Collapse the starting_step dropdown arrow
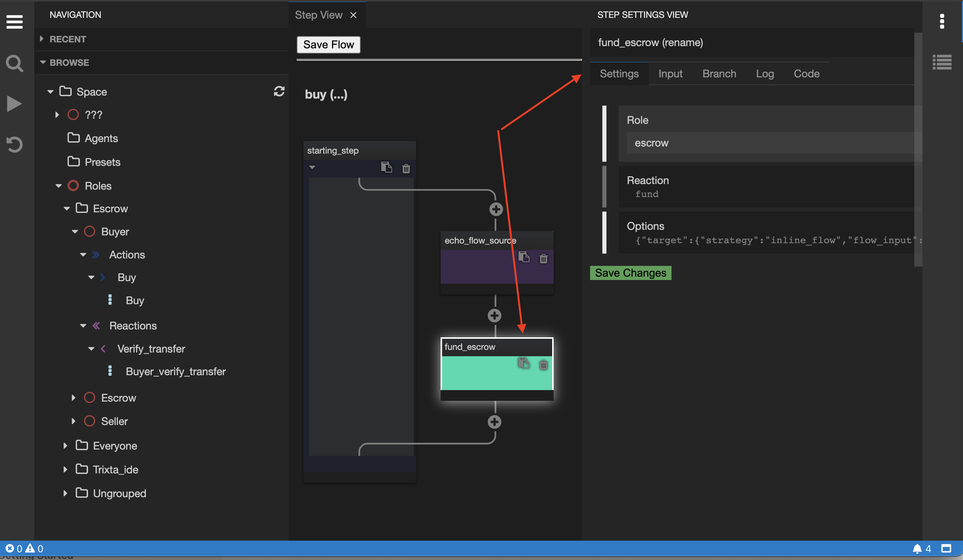This screenshot has height=560, width=963. pos(312,167)
